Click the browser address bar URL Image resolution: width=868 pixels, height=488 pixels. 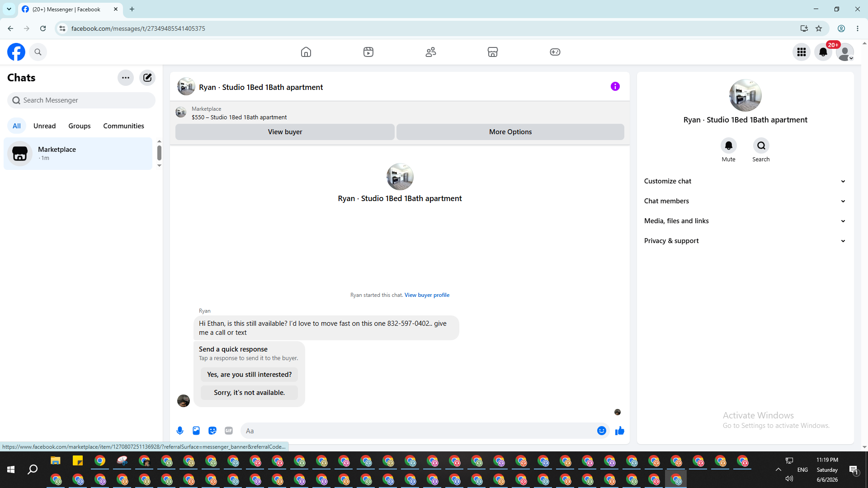point(138,28)
